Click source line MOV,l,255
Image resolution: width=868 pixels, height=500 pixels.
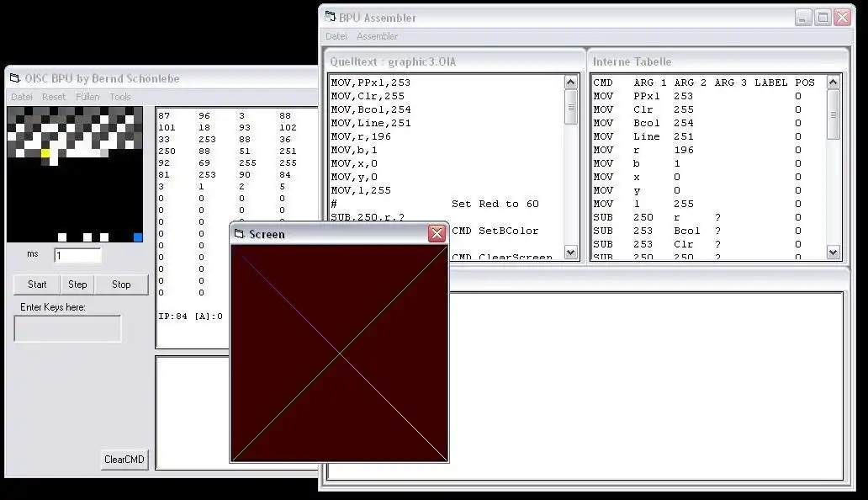361,190
